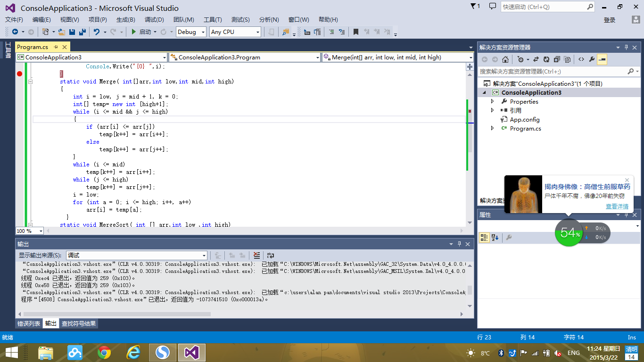Collapse the ConsoleApplication3 project node
The width and height of the screenshot is (644, 362).
tap(485, 93)
